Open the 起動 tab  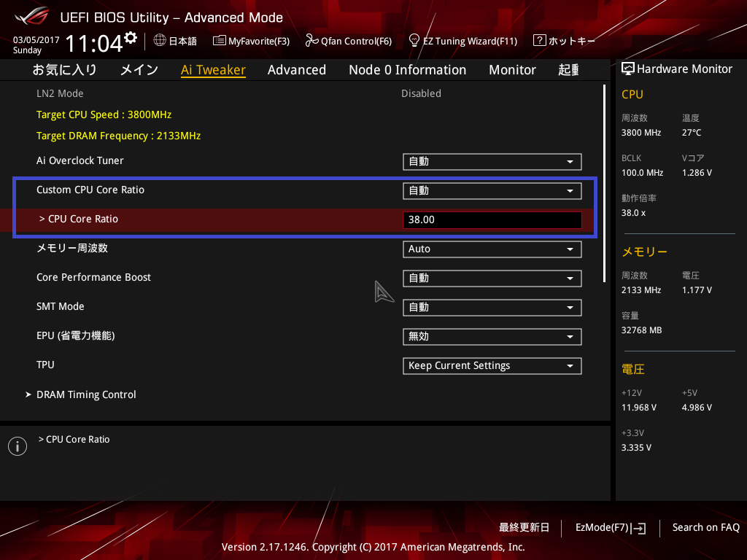coord(568,70)
